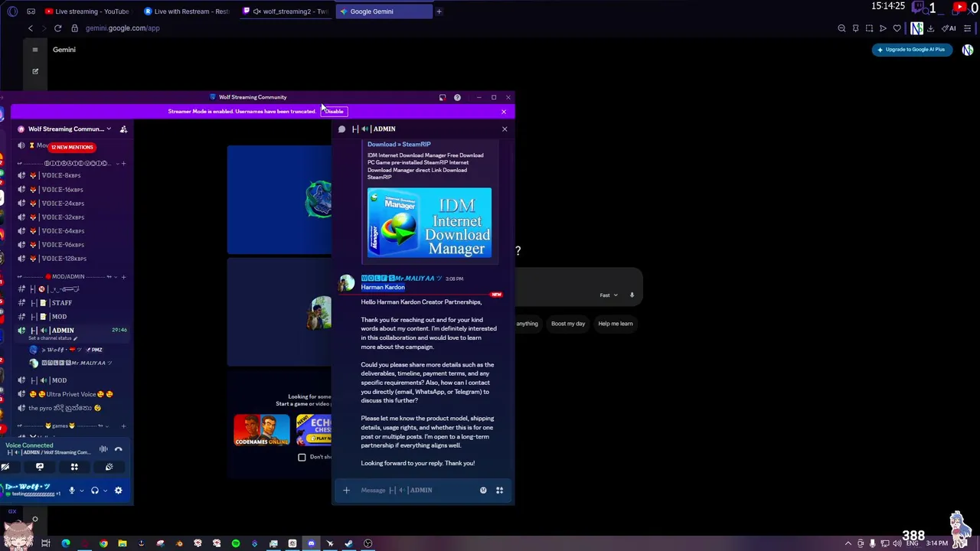Screen dimensions: 980x551
Task: Open Download » SteamRIP link
Action: coord(399,144)
